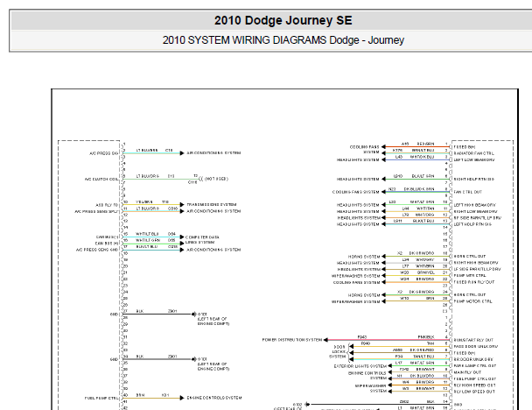
Task: Select the "LEFT LOW BEAM DRV" pin label
Action: [x=474, y=159]
